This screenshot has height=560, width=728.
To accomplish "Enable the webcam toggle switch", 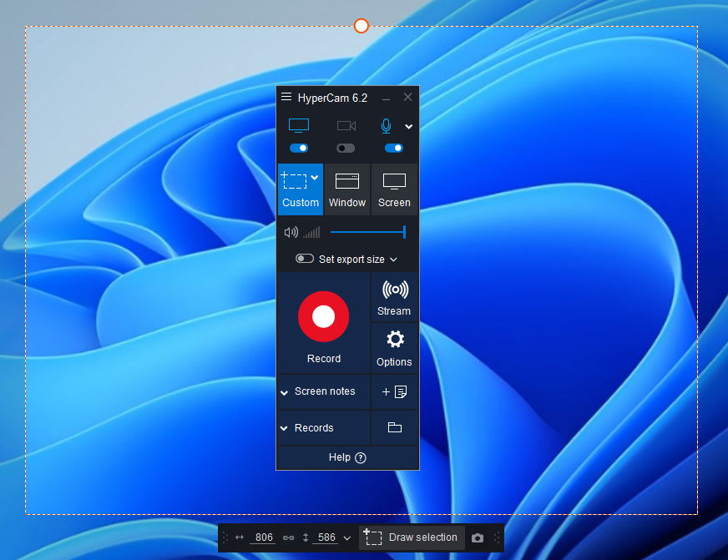I will (x=346, y=148).
